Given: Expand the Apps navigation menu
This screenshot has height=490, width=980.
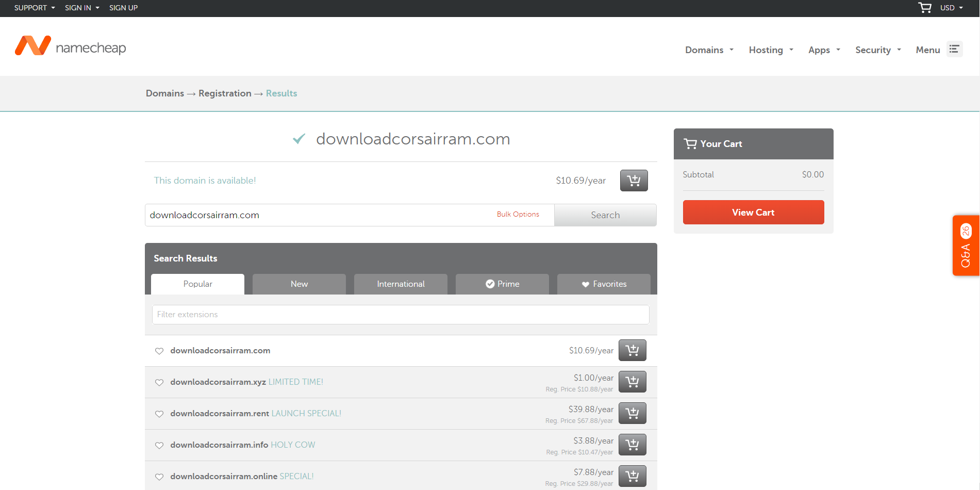Looking at the screenshot, I should tap(824, 50).
